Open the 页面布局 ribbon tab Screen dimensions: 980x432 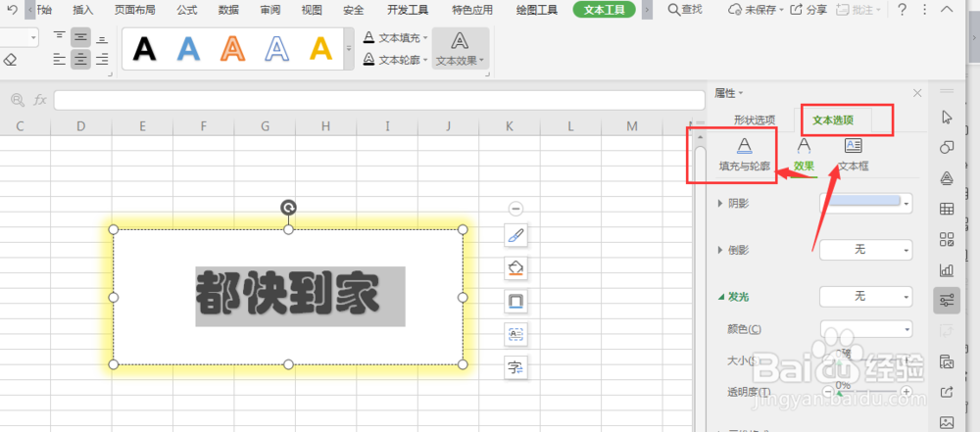(135, 10)
